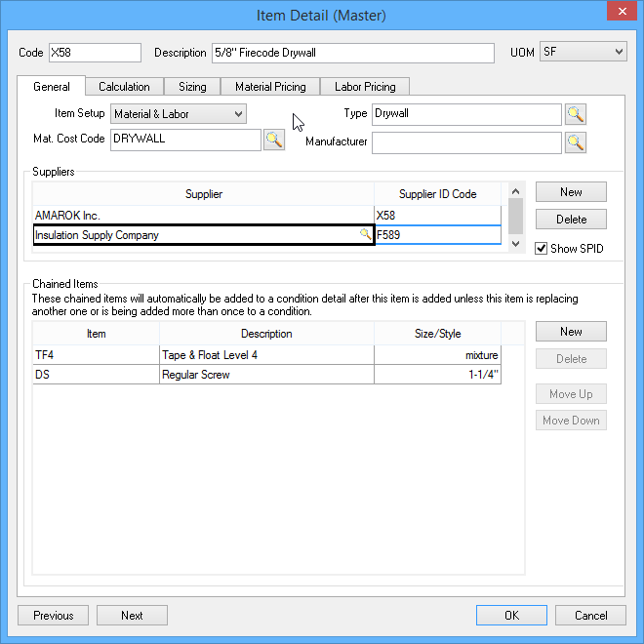Click the Supplier column header
The height and width of the screenshot is (644, 644).
point(203,194)
